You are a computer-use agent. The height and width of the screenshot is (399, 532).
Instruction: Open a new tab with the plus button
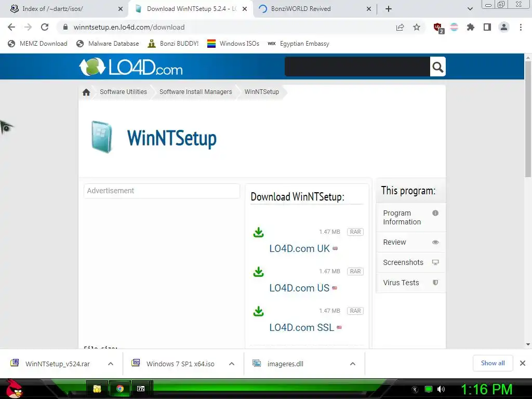[x=389, y=9]
